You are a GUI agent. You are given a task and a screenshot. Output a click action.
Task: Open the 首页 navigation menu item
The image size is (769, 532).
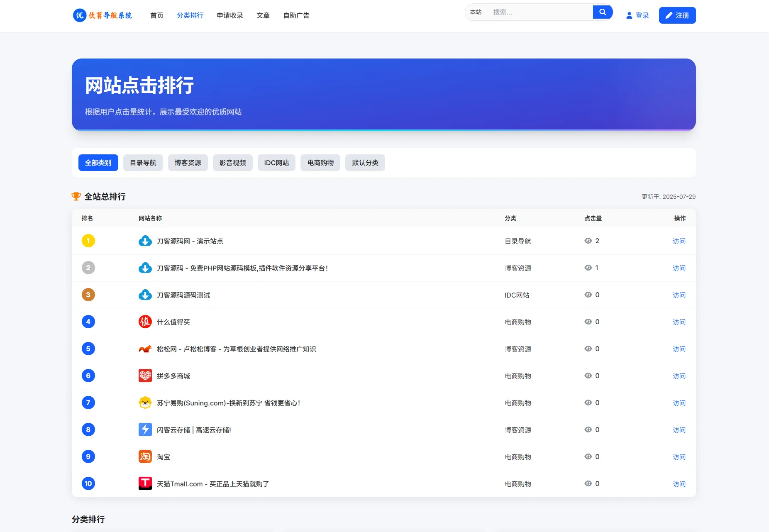pyautogui.click(x=156, y=15)
